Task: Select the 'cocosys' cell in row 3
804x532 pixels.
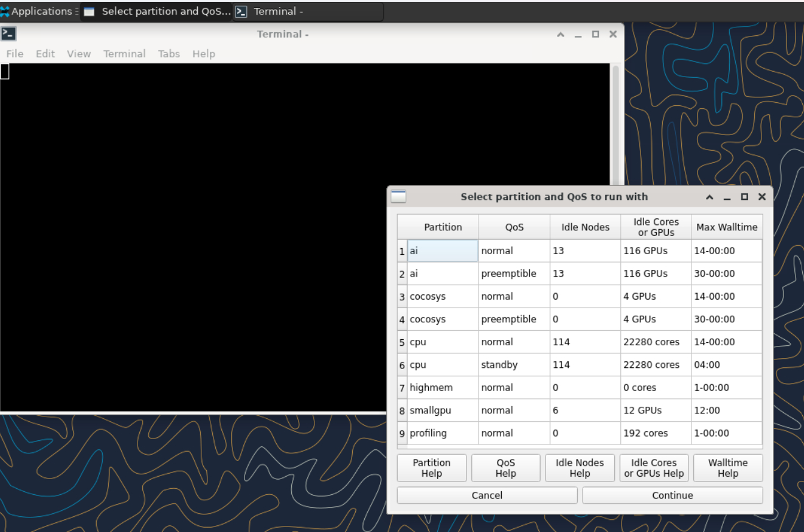Action: [x=443, y=296]
